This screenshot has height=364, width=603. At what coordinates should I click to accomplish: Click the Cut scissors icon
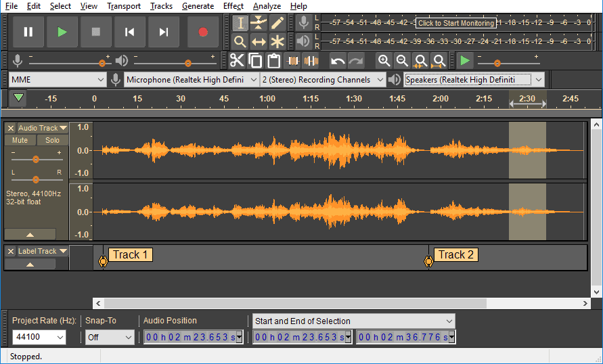tap(237, 61)
